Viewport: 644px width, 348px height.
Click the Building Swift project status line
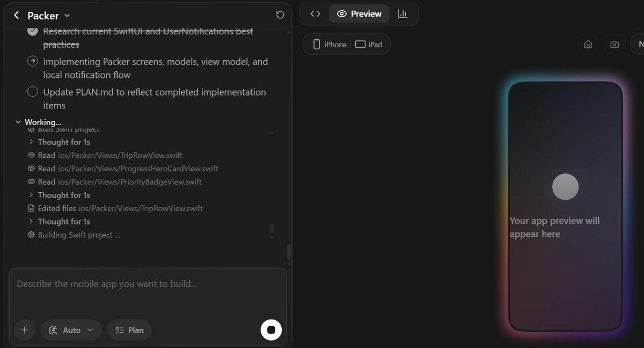click(x=74, y=235)
